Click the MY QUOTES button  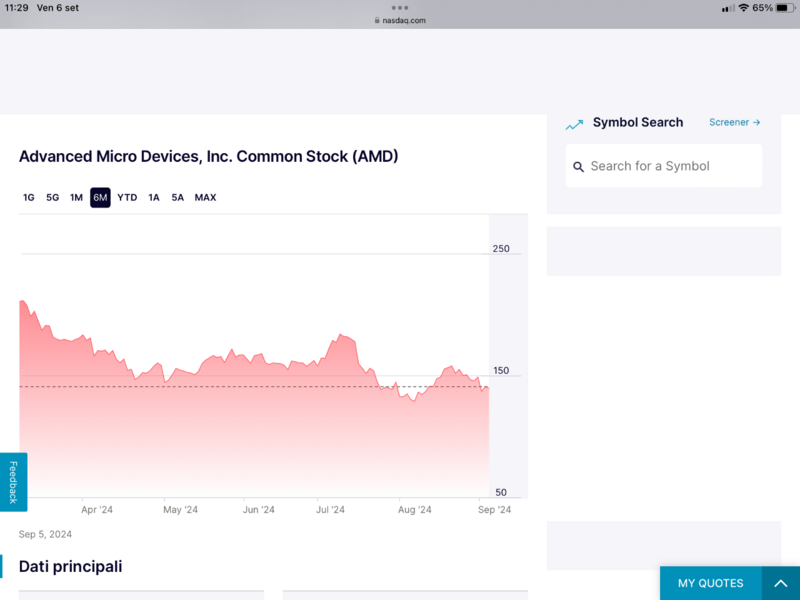[710, 583]
